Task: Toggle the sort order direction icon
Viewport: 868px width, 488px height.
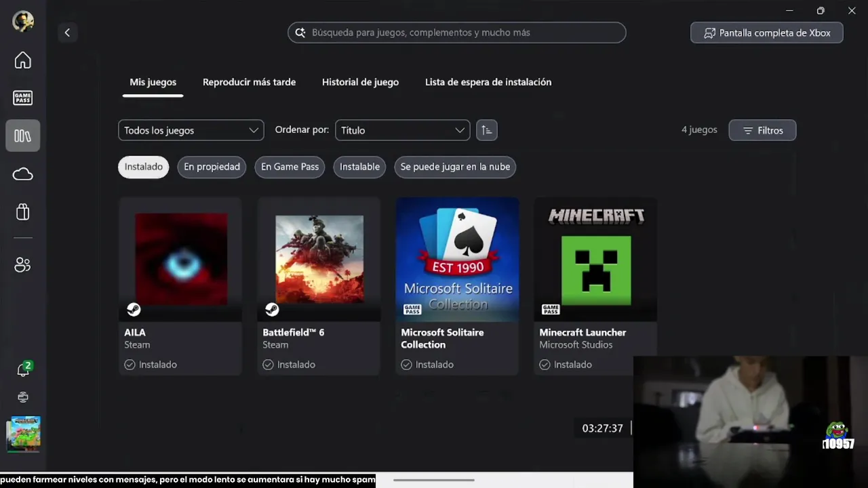Action: pos(487,130)
